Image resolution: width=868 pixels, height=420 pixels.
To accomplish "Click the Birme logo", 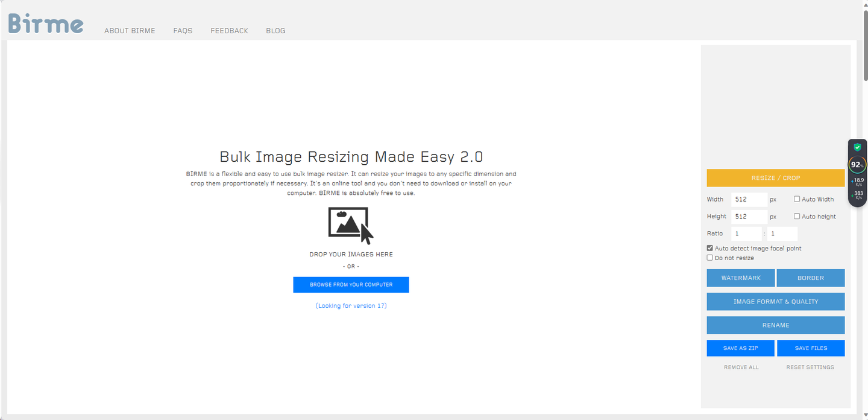I will [x=46, y=24].
